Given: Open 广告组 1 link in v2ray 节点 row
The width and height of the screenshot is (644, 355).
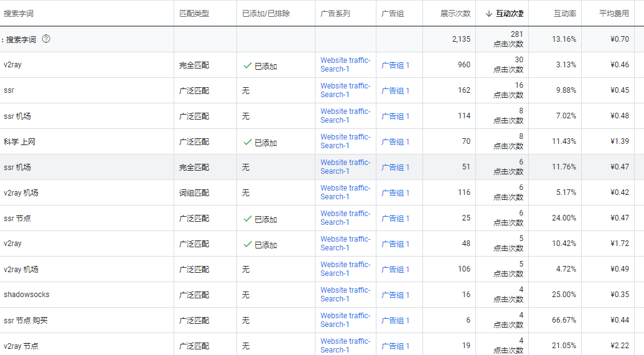Looking at the screenshot, I should [396, 346].
